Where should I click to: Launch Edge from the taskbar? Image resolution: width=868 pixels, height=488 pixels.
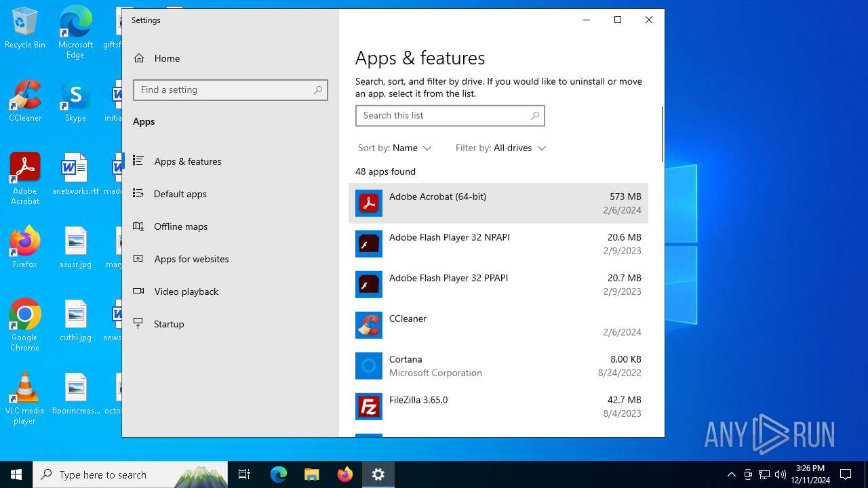click(279, 474)
